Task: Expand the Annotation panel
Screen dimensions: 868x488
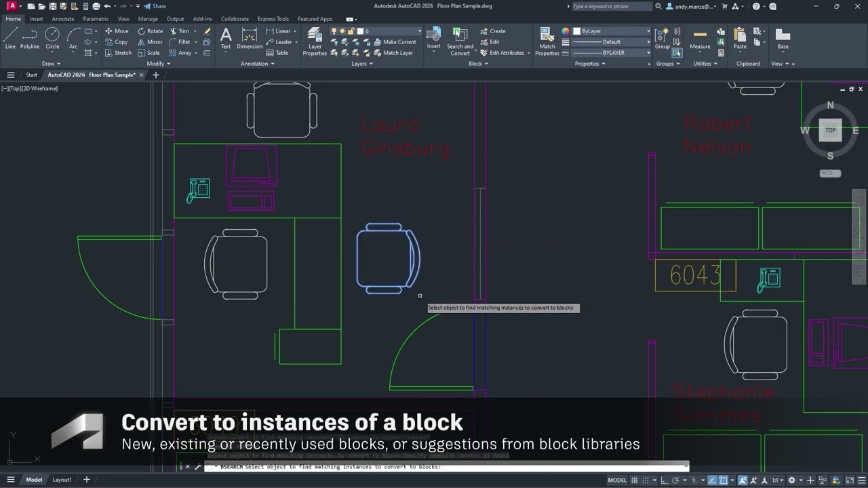Action: [x=258, y=64]
